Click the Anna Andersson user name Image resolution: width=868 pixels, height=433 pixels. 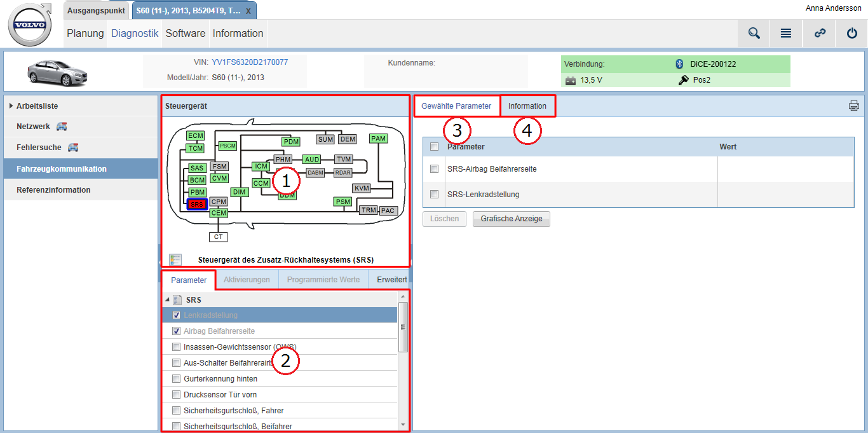833,8
